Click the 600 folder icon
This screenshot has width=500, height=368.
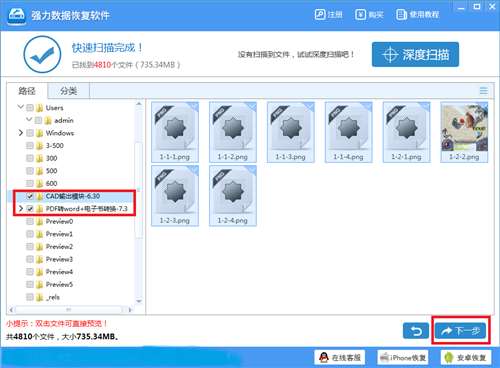(x=40, y=183)
